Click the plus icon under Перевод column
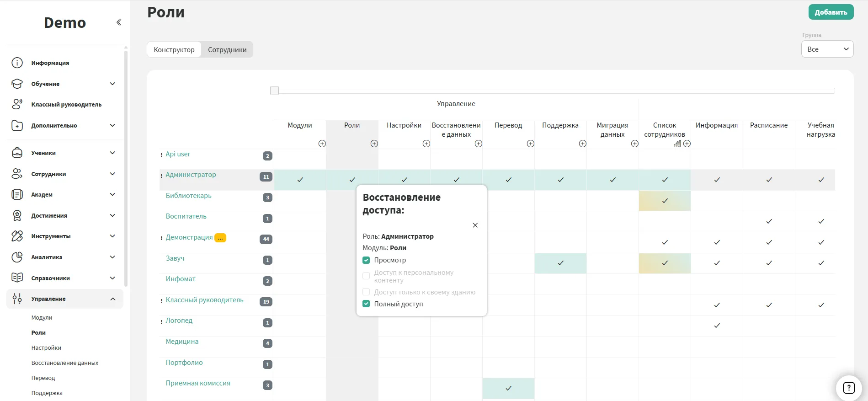This screenshot has width=868, height=401. pyautogui.click(x=531, y=144)
